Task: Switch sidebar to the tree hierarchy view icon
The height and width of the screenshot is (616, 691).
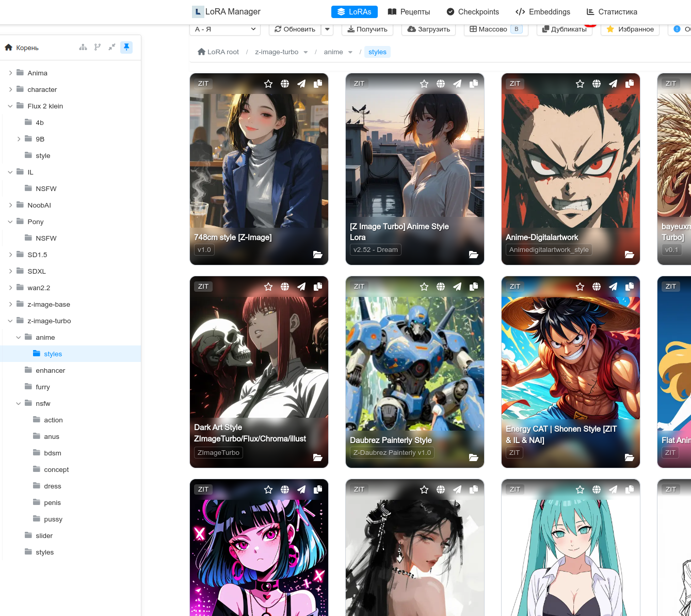Action: (x=83, y=48)
